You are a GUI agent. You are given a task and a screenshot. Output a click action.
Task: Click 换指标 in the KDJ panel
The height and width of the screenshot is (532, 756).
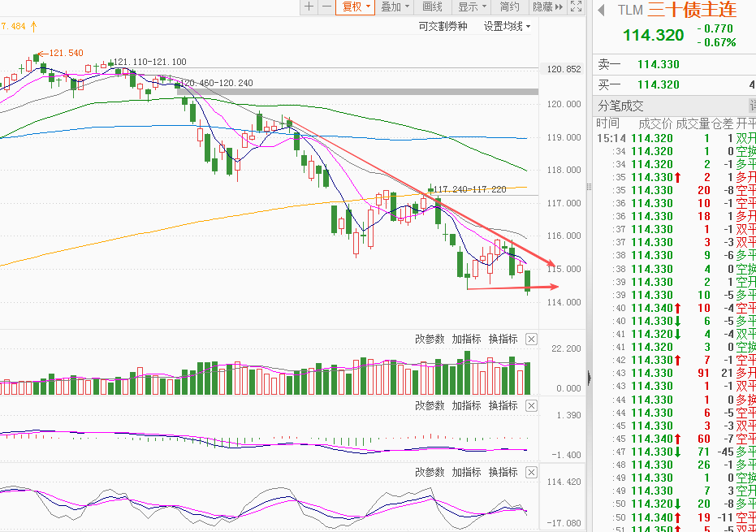[x=503, y=472]
